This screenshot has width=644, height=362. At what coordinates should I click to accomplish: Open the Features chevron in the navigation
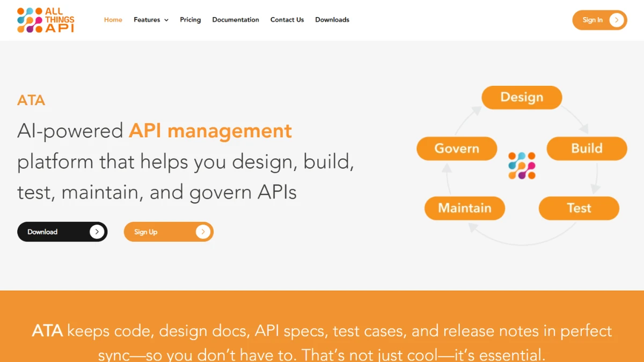point(166,20)
